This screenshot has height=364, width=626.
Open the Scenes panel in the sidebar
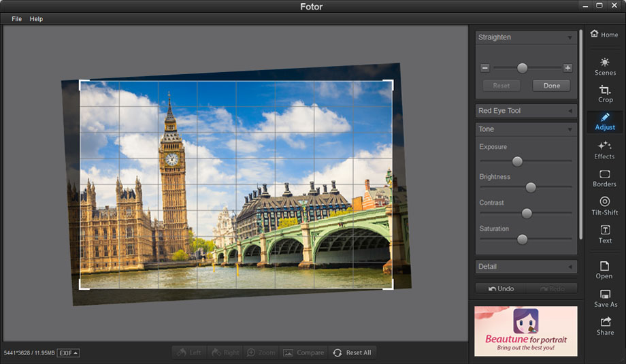[604, 66]
